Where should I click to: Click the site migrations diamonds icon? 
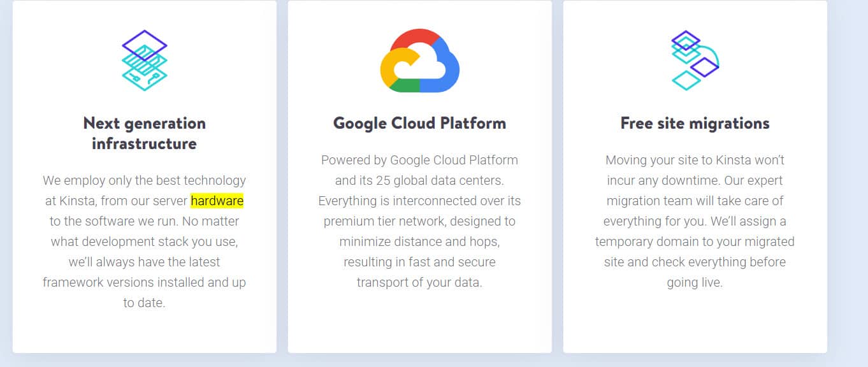(695, 61)
